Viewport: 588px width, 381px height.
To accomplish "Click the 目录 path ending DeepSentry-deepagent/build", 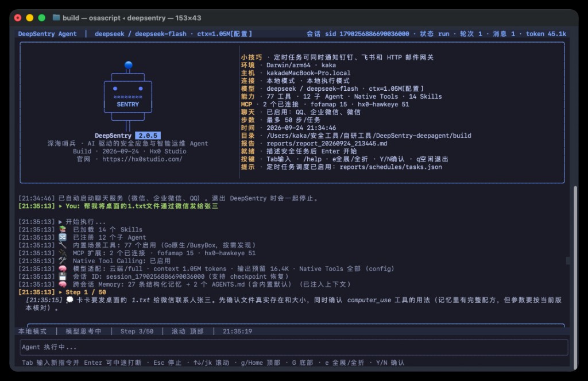I will click(369, 136).
